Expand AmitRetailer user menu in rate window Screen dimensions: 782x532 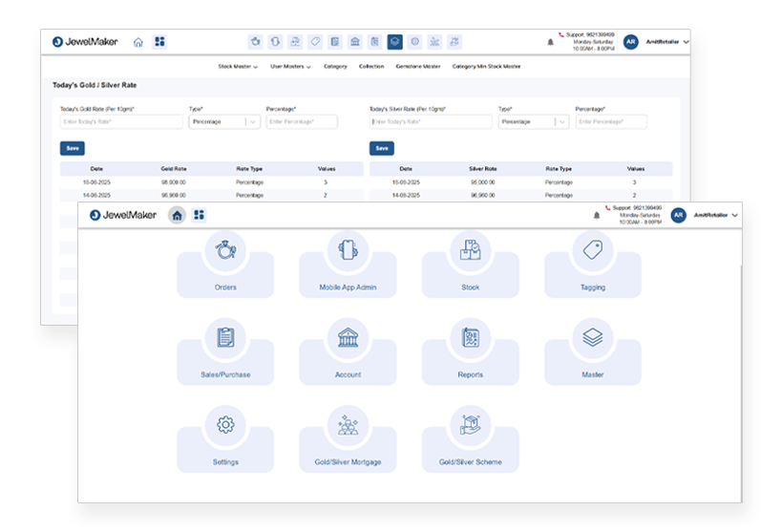(667, 42)
